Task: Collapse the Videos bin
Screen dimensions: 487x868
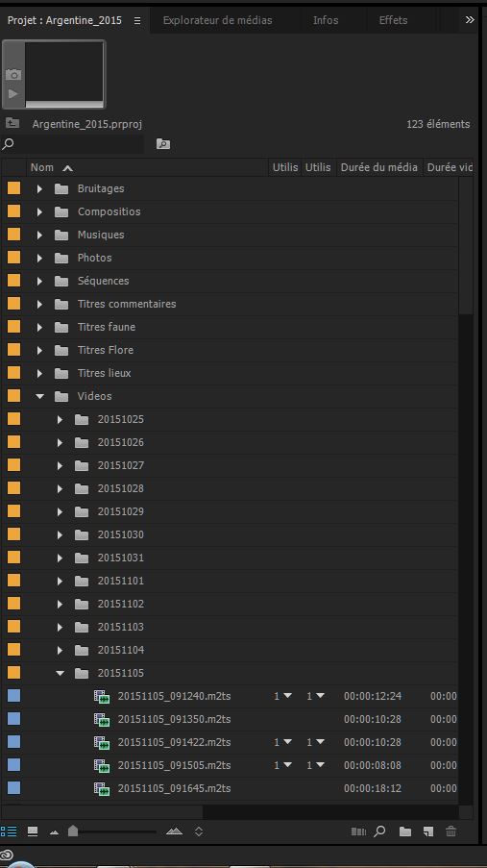Action: [39, 396]
